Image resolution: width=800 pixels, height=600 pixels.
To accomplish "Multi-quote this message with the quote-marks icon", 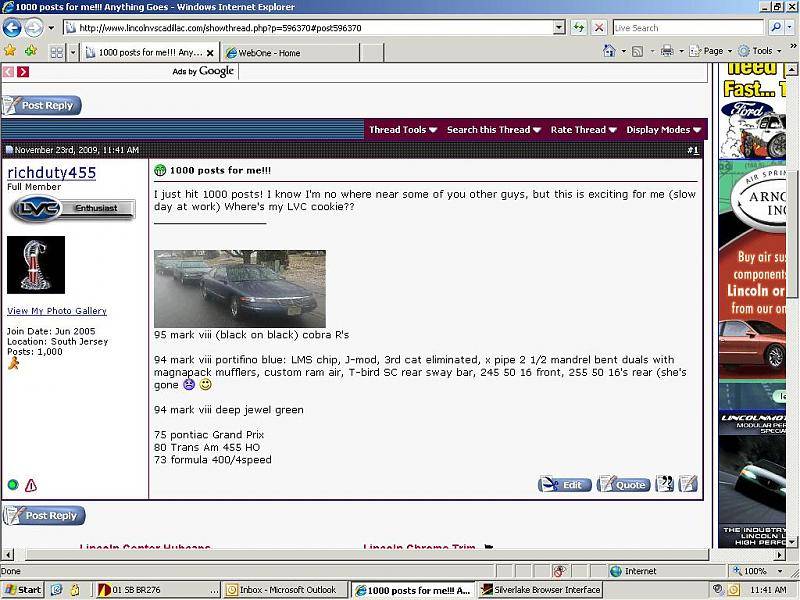I will pos(665,484).
